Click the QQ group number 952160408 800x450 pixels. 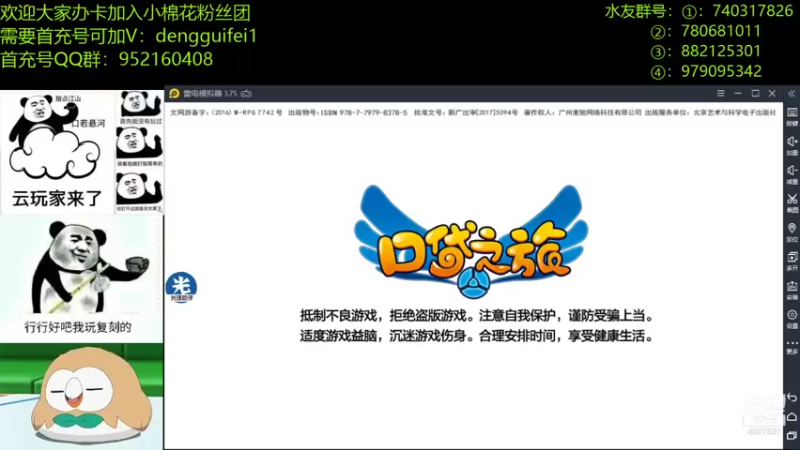166,59
